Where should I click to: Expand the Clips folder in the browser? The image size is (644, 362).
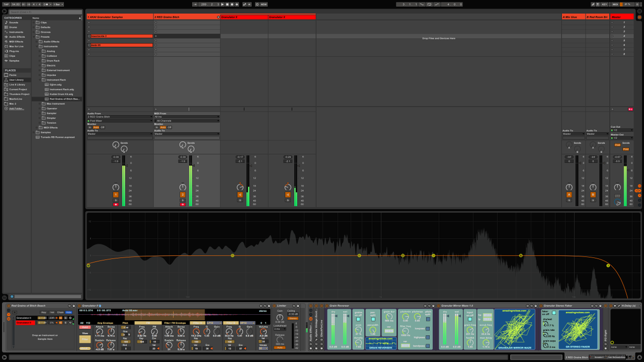(x=34, y=23)
